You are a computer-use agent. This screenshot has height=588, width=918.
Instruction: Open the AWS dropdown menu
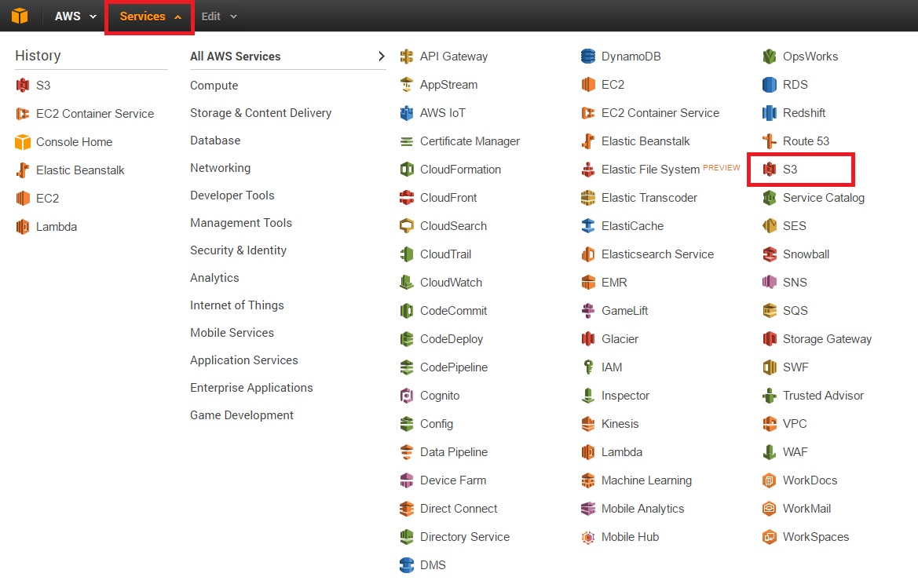75,16
